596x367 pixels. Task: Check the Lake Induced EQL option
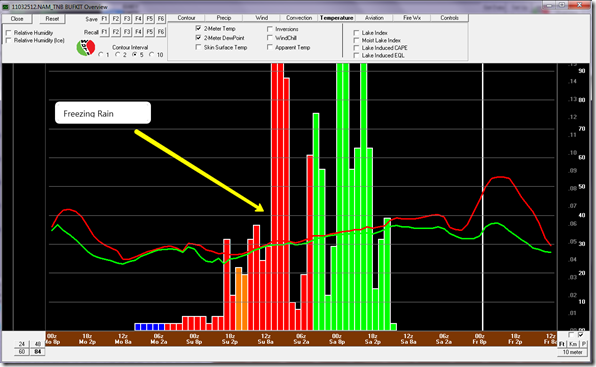pyautogui.click(x=357, y=55)
